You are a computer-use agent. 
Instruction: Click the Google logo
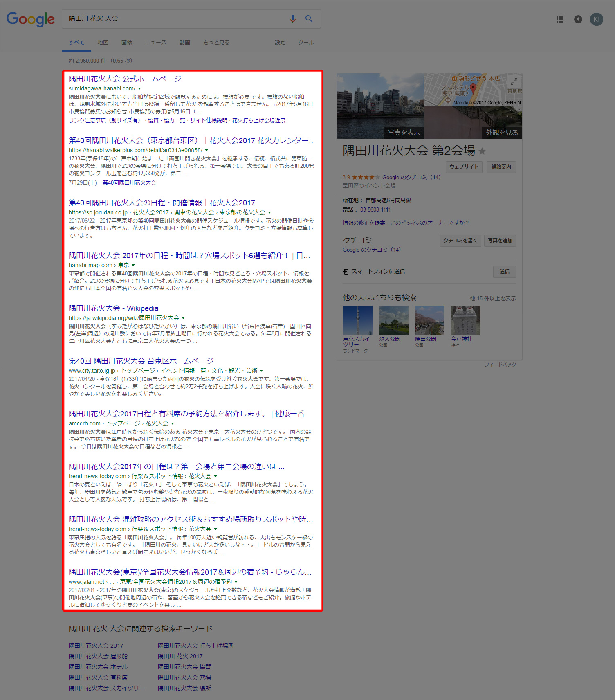coord(30,19)
